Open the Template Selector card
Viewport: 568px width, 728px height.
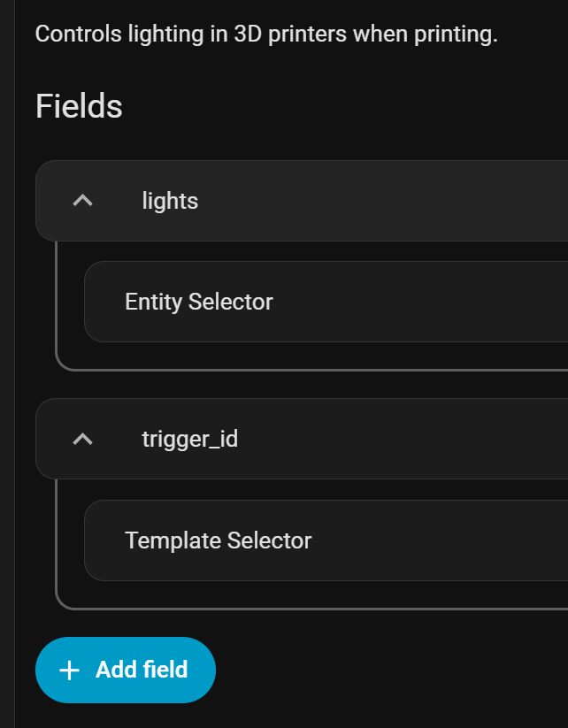point(326,540)
